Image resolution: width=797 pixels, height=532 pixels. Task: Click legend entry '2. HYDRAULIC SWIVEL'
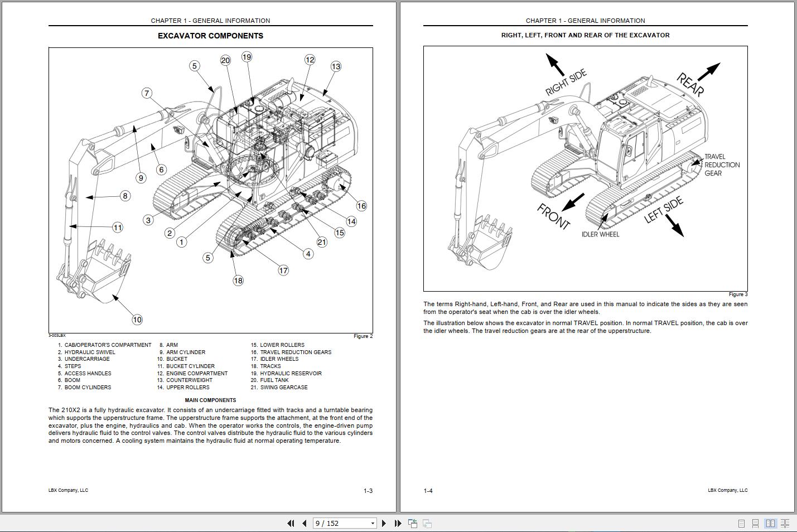86,352
